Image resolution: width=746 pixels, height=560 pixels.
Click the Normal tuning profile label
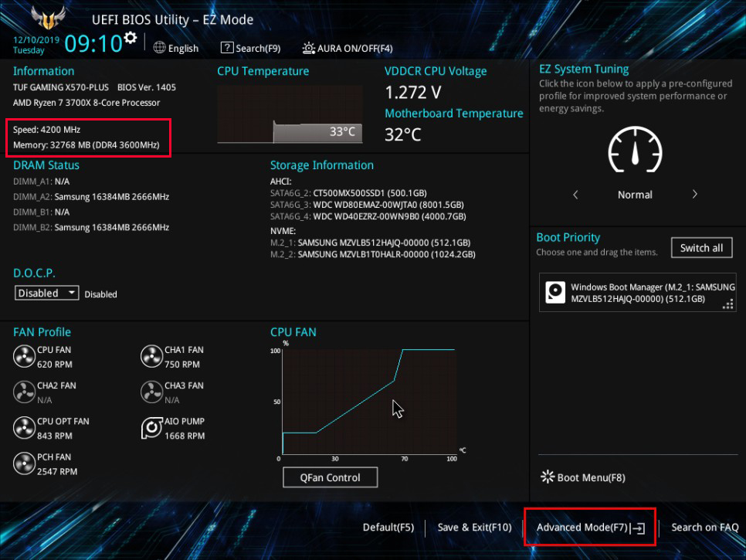[x=635, y=195]
